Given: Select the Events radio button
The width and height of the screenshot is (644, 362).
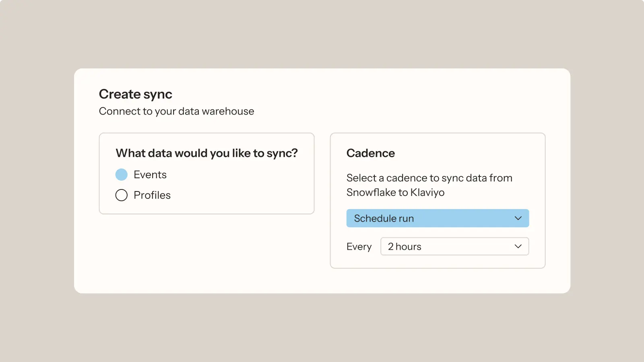Looking at the screenshot, I should click(122, 175).
